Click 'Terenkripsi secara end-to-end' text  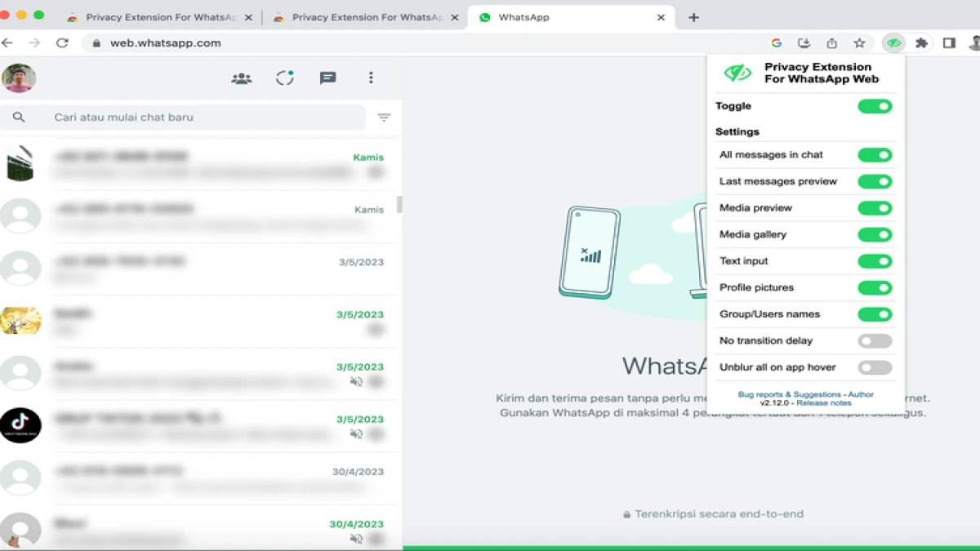pos(719,514)
